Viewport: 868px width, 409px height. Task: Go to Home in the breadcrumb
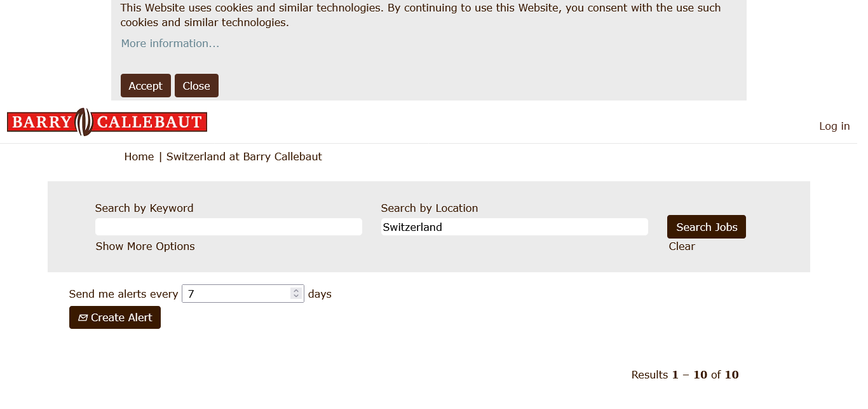pos(139,156)
